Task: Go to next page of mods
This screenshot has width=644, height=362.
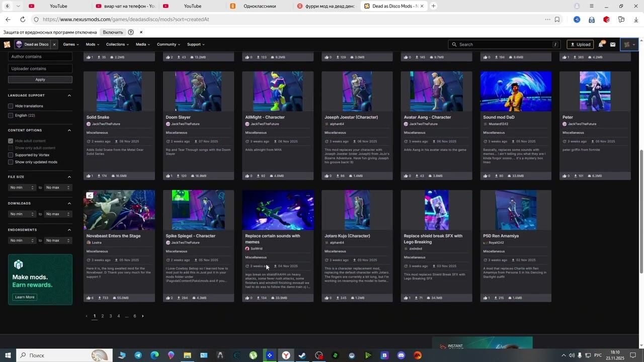Action: point(143,316)
